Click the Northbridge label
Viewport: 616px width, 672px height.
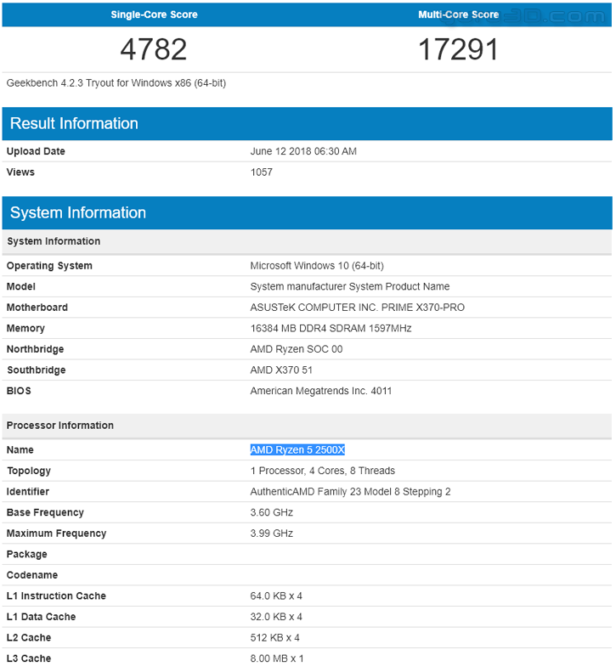pyautogui.click(x=35, y=350)
